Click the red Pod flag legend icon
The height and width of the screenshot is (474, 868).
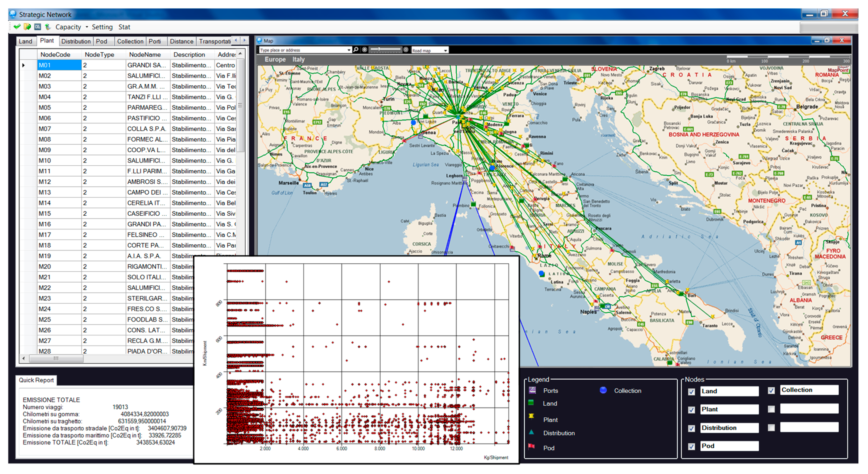531,446
